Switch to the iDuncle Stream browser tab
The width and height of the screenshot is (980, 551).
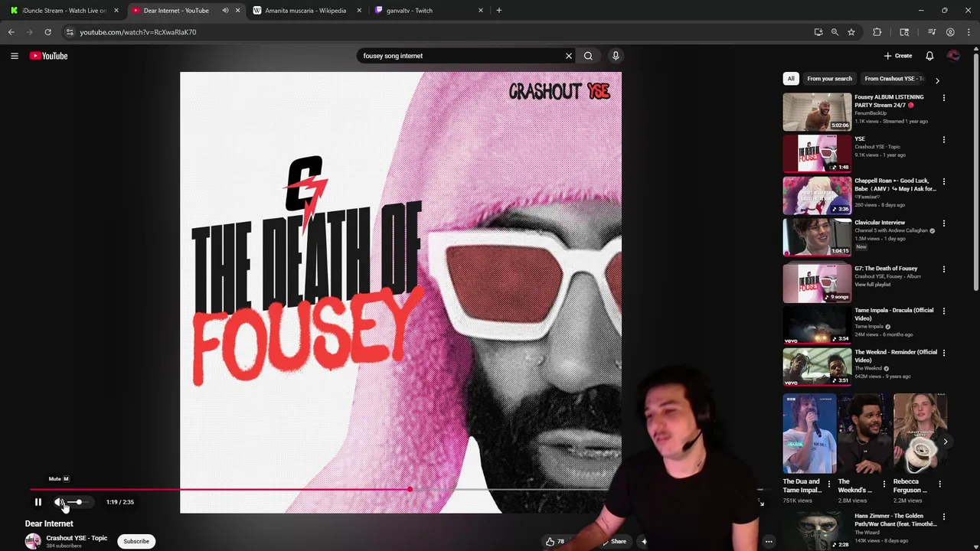click(63, 11)
